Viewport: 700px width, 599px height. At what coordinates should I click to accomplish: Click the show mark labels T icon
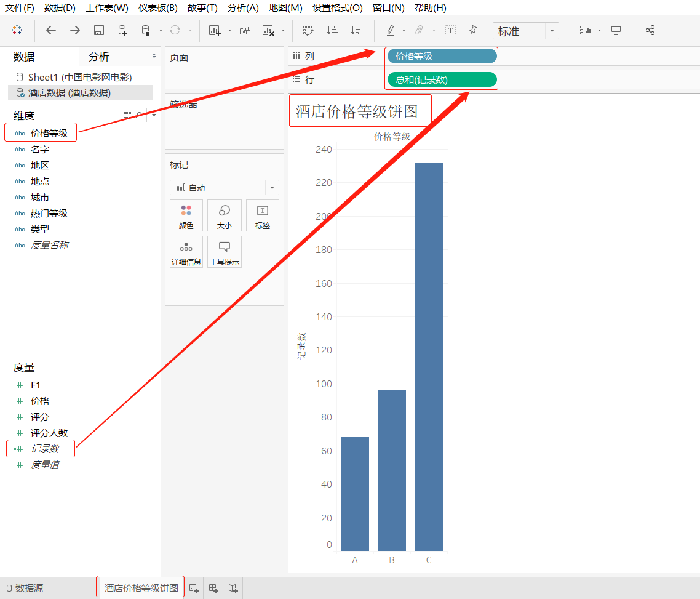pyautogui.click(x=450, y=30)
